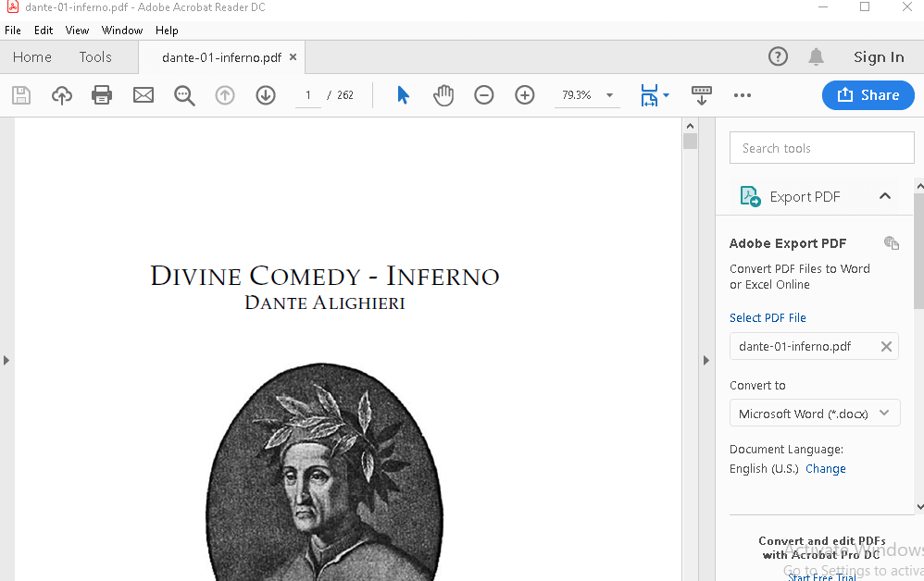Click the document scroll up arrow

point(690,126)
